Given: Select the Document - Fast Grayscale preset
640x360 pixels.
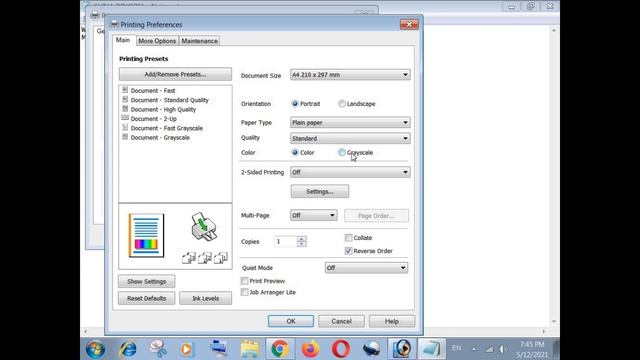Looking at the screenshot, I should click(167, 128).
